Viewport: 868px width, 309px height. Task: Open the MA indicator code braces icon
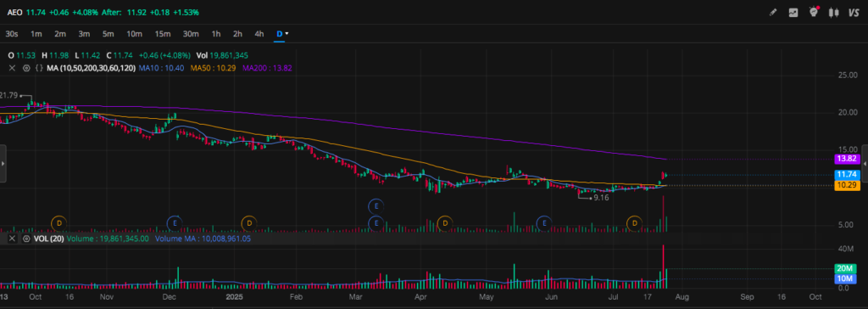pos(39,68)
